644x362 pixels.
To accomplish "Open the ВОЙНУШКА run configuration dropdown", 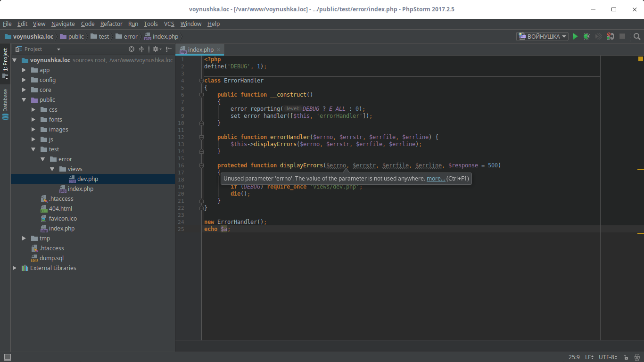I will pyautogui.click(x=543, y=36).
